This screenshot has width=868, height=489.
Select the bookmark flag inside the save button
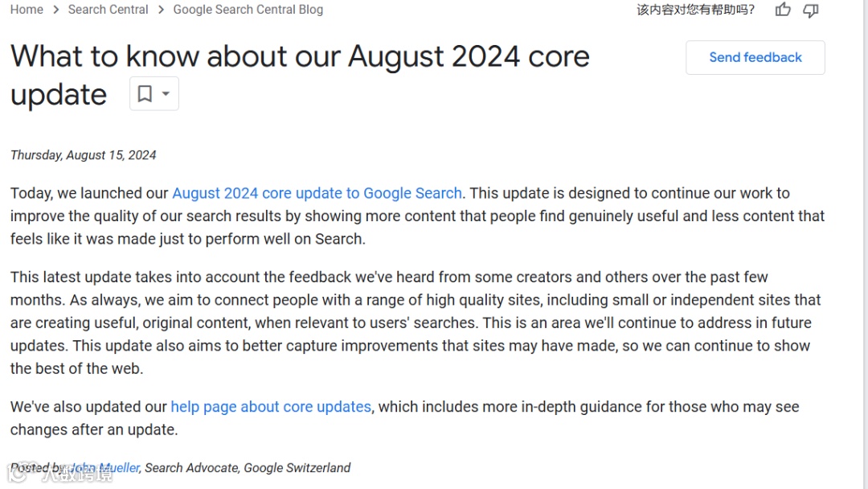pos(143,93)
